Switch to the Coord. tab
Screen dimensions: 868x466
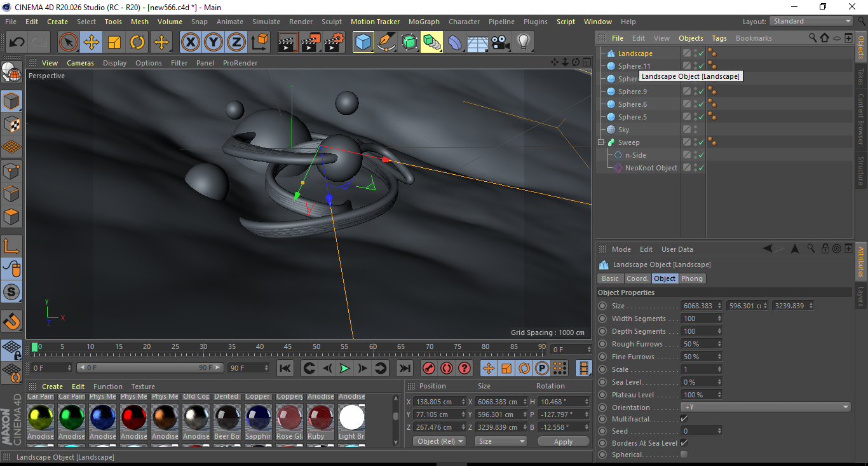pyautogui.click(x=637, y=278)
